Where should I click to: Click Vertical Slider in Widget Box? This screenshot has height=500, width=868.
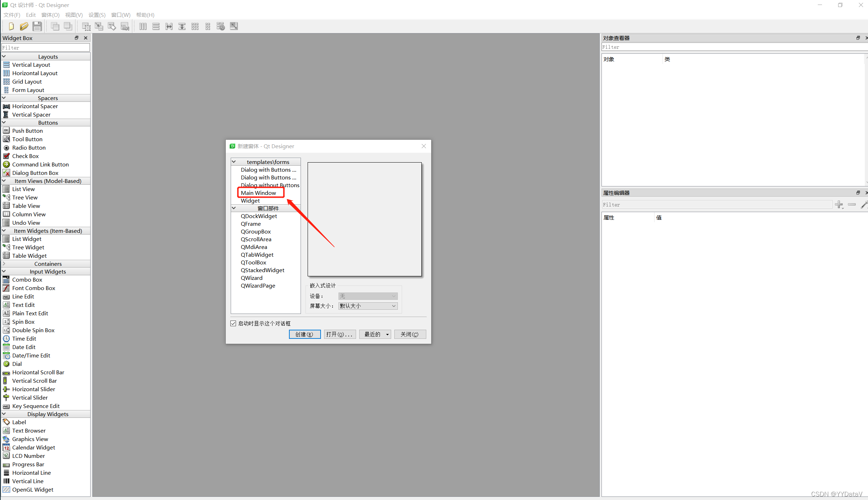[x=30, y=397]
